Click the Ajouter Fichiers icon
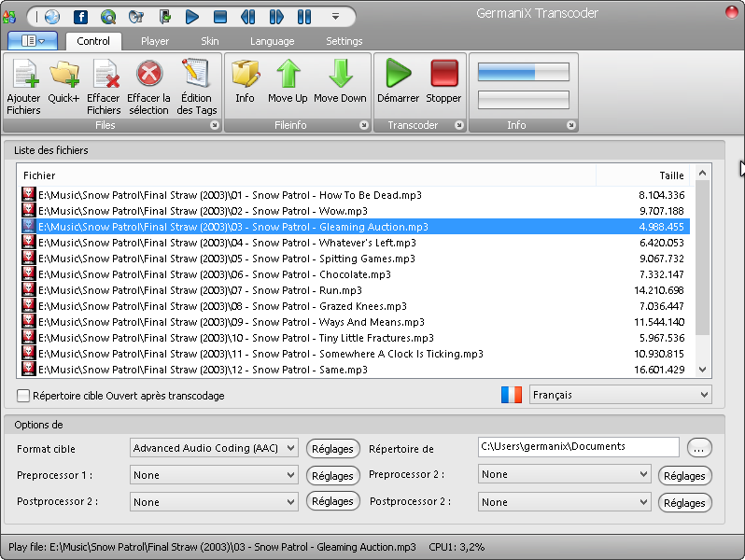This screenshot has height=560, width=745. (x=23, y=75)
